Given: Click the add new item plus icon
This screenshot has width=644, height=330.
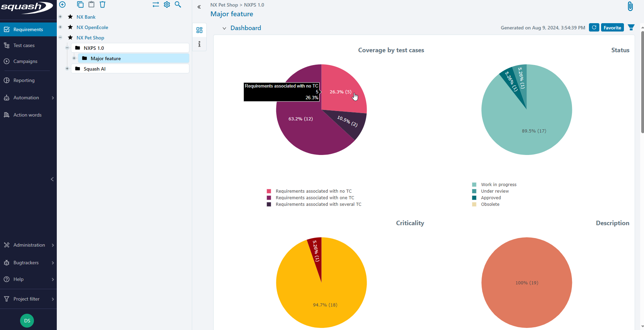Looking at the screenshot, I should 62,4.
